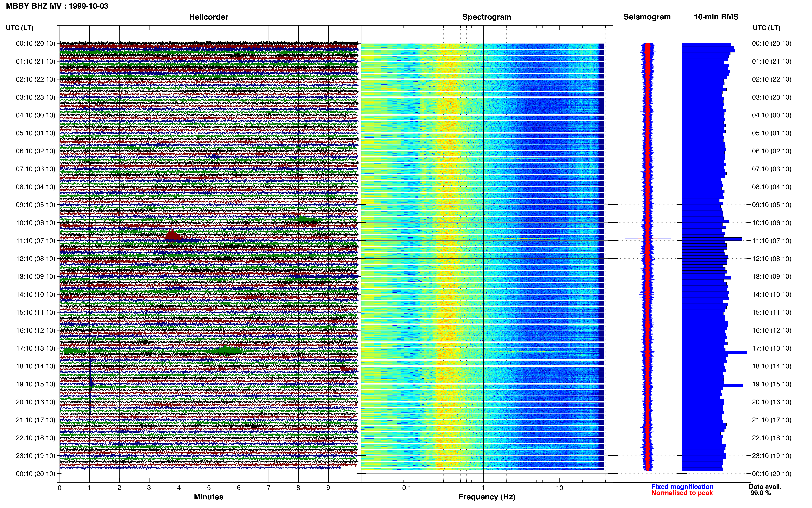
Task: Click left time label '08:10 (04:10)'
Action: [36, 187]
